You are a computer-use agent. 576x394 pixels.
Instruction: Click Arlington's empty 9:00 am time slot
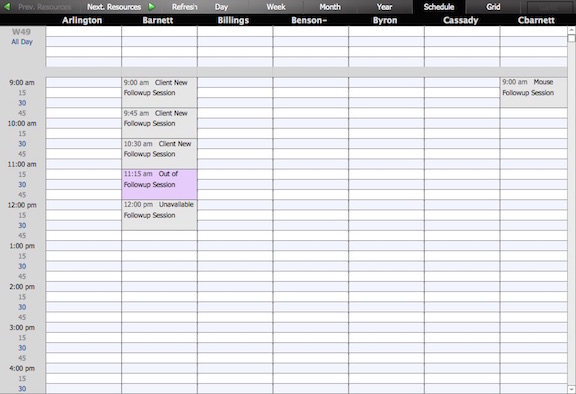[83, 83]
